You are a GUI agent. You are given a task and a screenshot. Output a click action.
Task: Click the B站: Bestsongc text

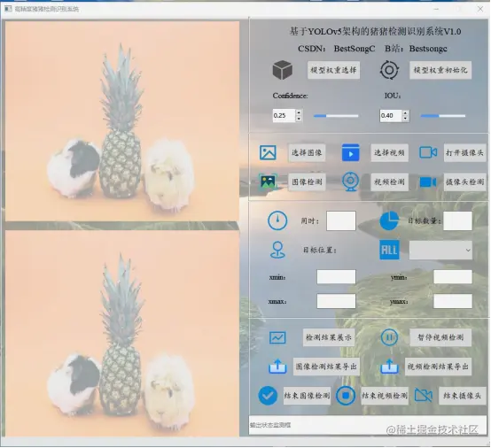coord(416,49)
